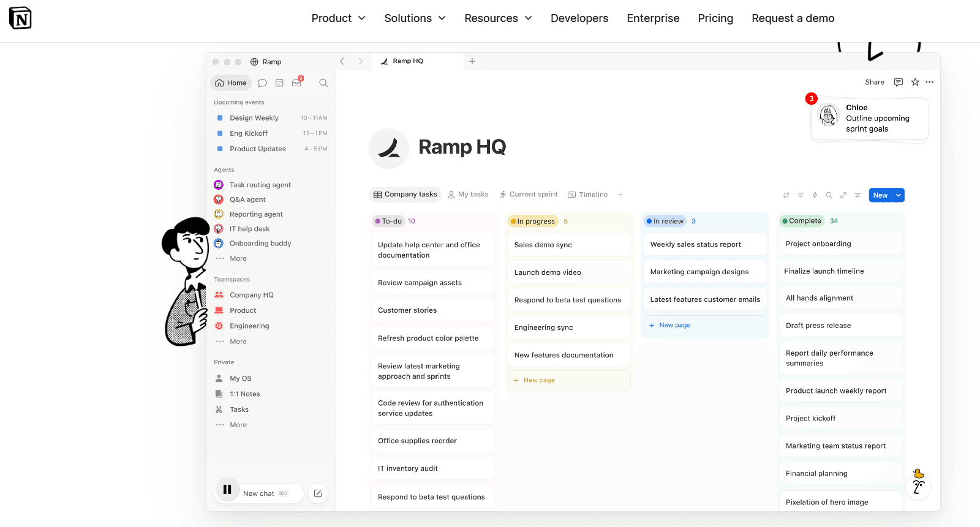This screenshot has width=980, height=527.
Task: Click the Onboarding buddy icon
Action: pos(219,244)
